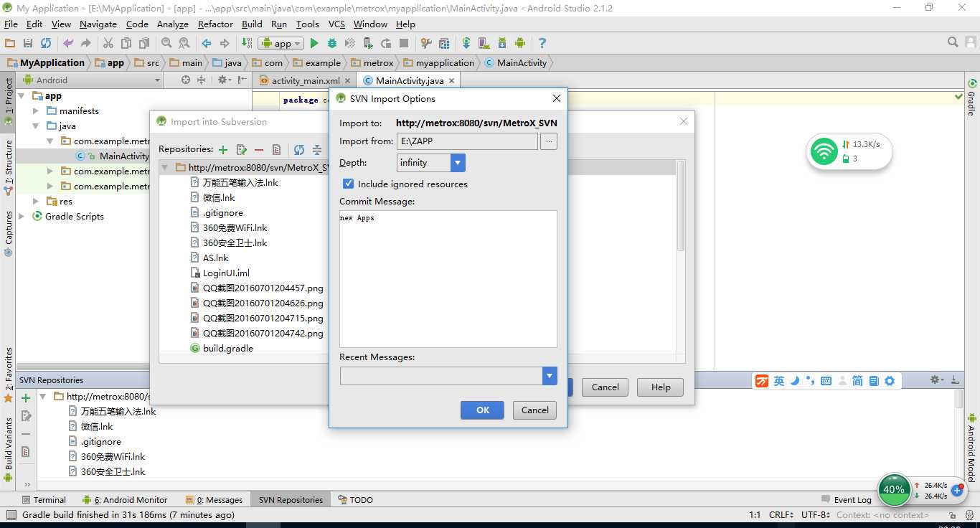Viewport: 980px width, 528px height.
Task: Click the Cut scissors icon
Action: [x=108, y=43]
